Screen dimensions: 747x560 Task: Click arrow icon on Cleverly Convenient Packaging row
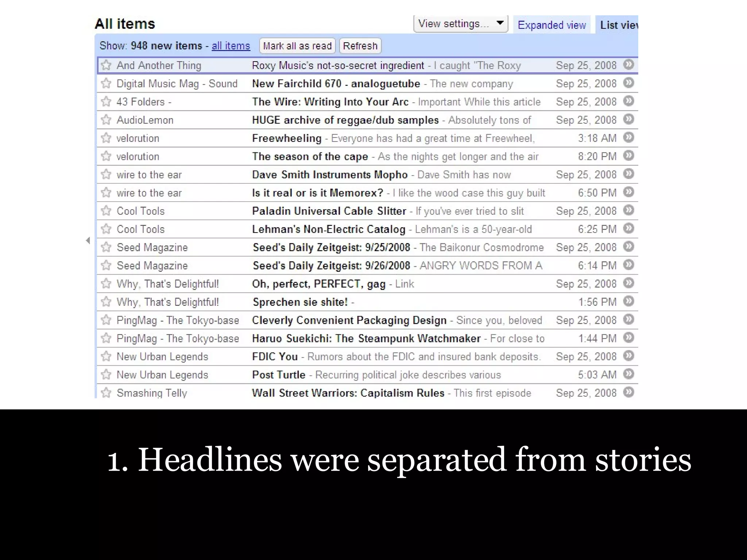coord(628,320)
